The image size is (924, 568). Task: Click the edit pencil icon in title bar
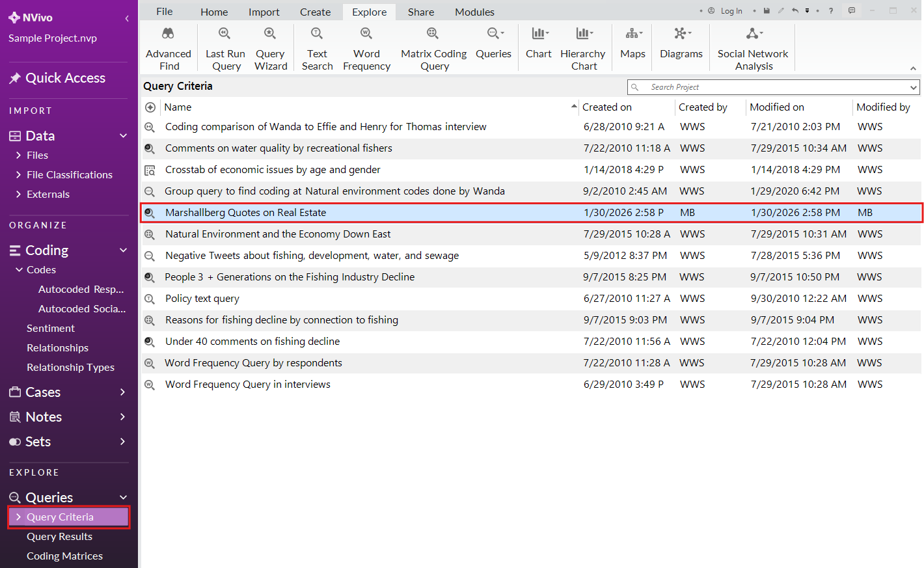[x=781, y=10]
